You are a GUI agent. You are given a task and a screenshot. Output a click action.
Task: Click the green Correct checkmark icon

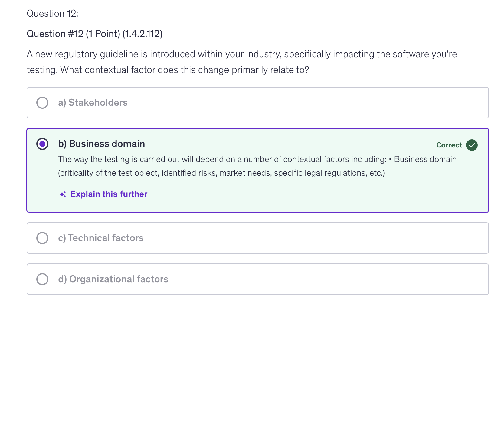472,145
